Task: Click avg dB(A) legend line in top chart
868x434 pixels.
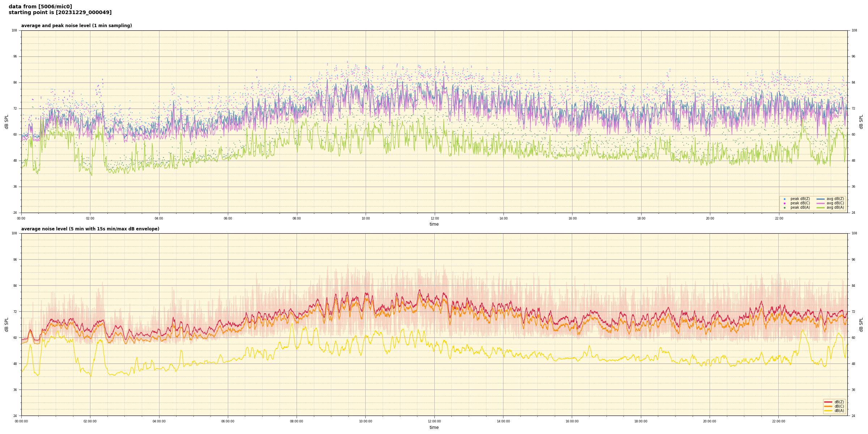Action: tap(821, 208)
